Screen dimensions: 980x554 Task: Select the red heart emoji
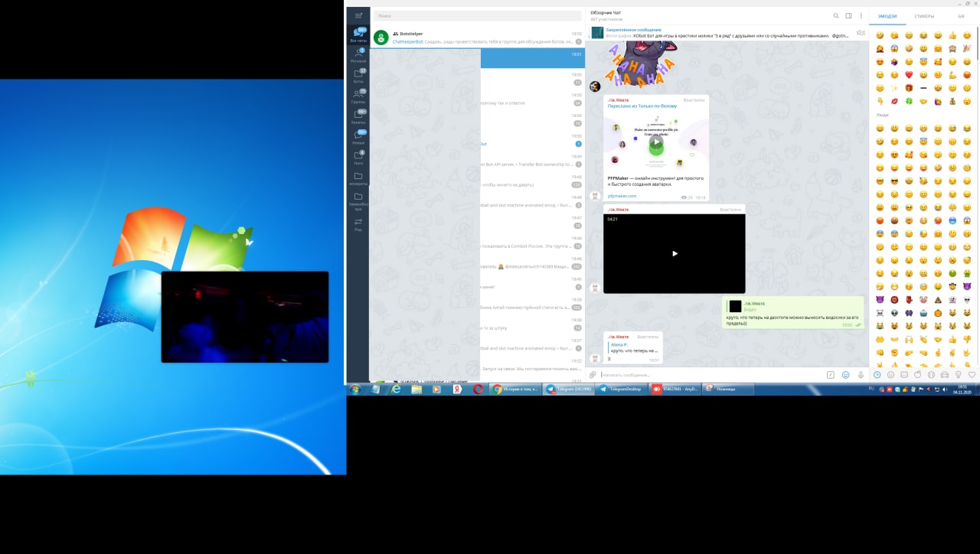tap(909, 75)
